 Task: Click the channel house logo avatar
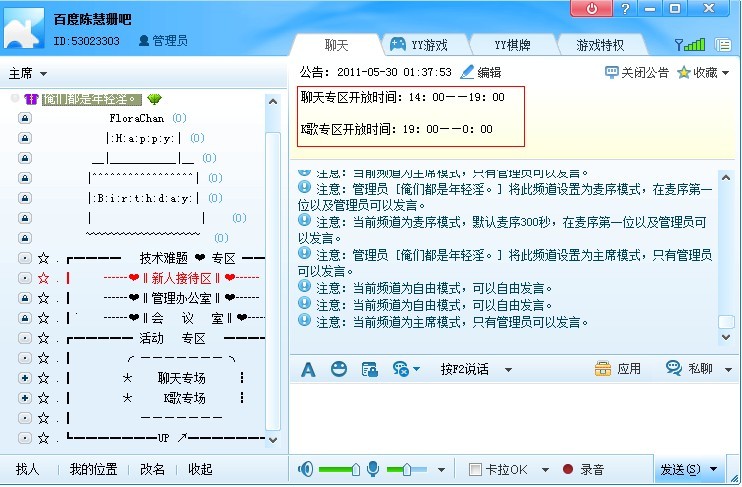pos(24,27)
